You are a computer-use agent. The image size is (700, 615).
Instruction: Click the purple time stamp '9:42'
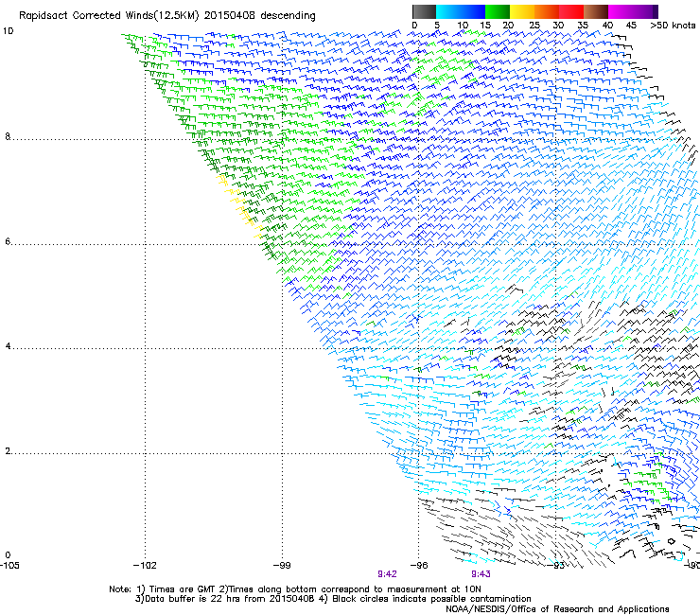387,574
